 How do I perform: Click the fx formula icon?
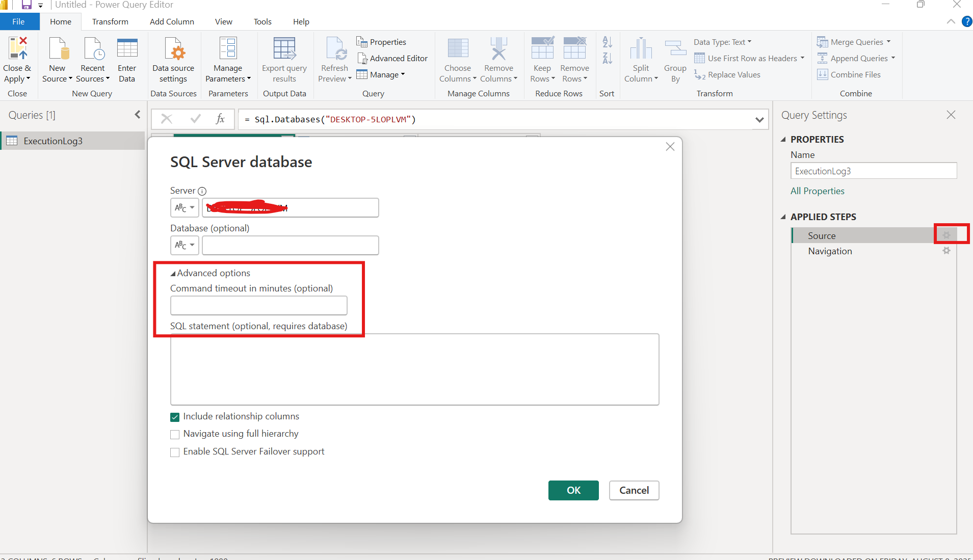[220, 119]
